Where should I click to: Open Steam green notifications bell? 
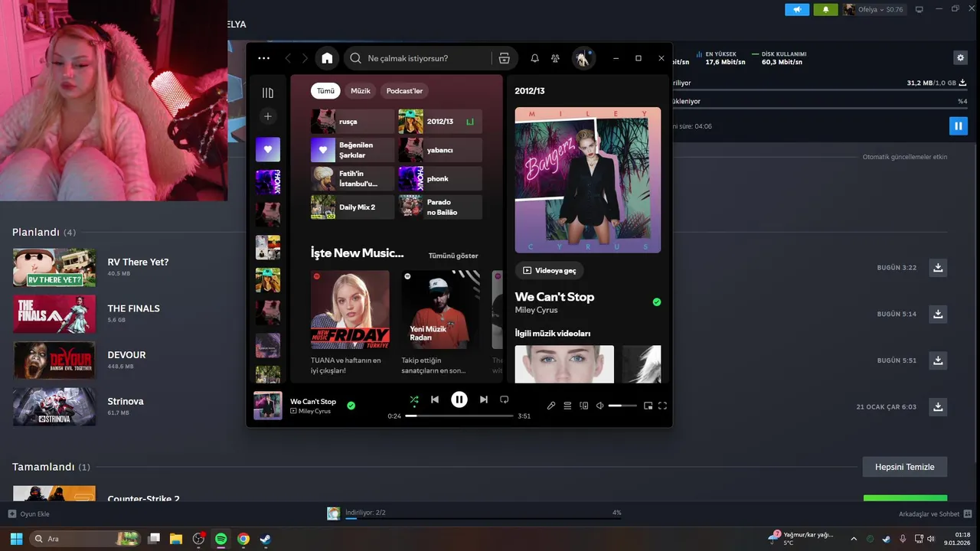pos(825,9)
